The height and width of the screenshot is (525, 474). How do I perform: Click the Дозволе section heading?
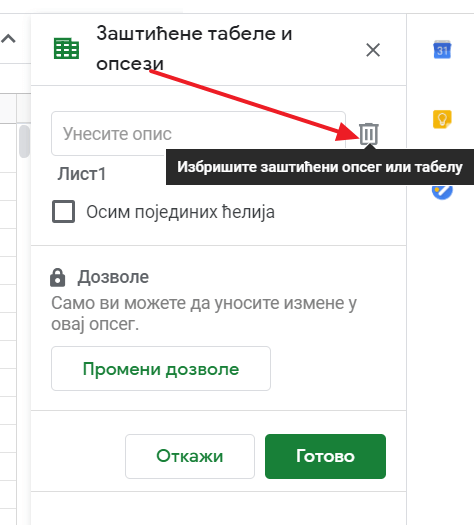pyautogui.click(x=113, y=277)
